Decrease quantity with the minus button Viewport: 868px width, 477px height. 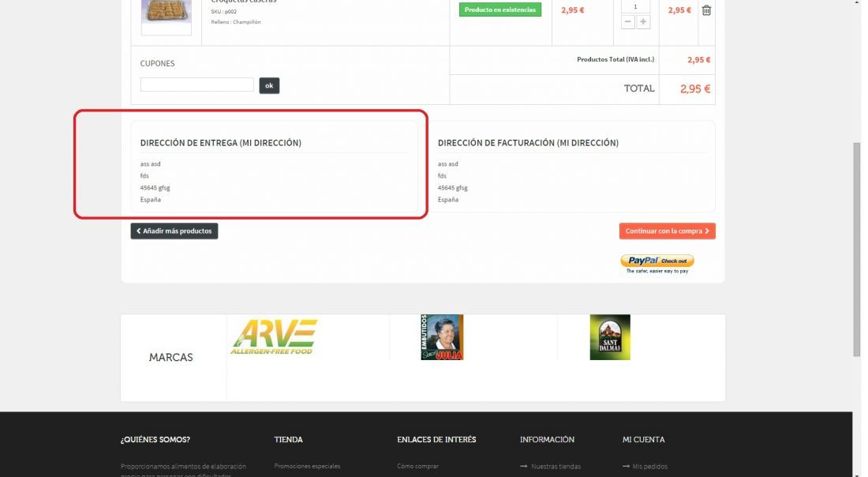628,21
